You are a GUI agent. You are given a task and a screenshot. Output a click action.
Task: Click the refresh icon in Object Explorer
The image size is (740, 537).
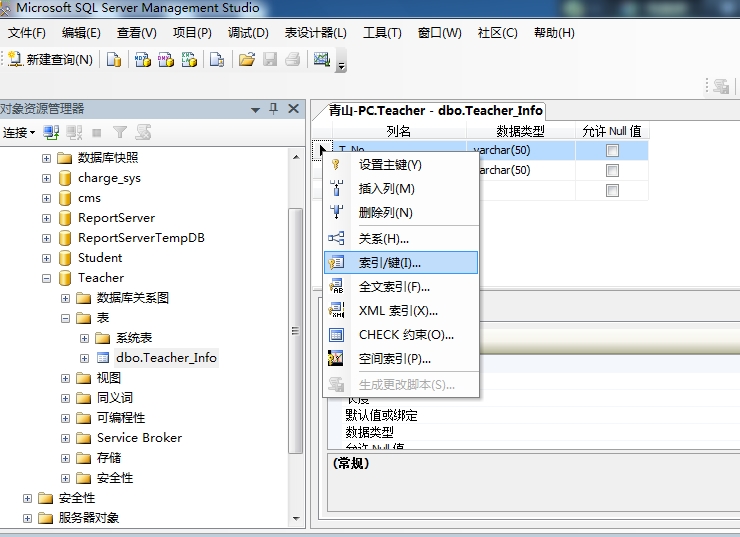(143, 133)
